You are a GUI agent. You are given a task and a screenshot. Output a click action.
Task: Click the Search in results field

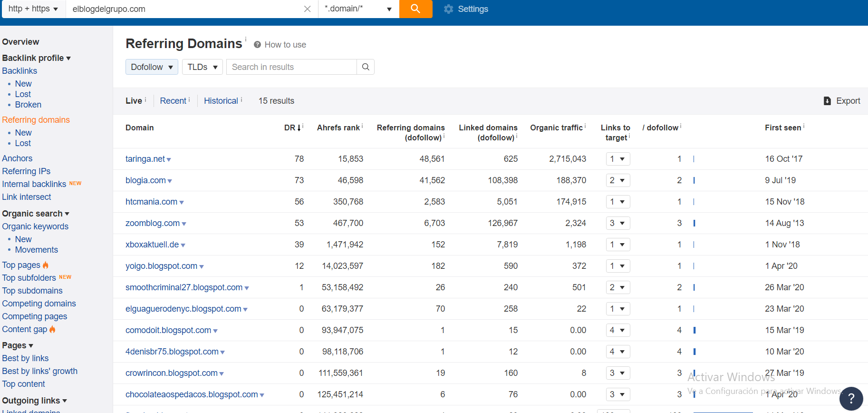point(291,67)
